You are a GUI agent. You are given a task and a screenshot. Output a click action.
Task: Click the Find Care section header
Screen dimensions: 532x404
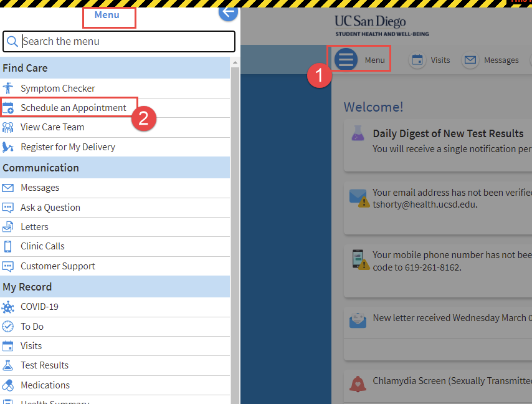tap(115, 68)
